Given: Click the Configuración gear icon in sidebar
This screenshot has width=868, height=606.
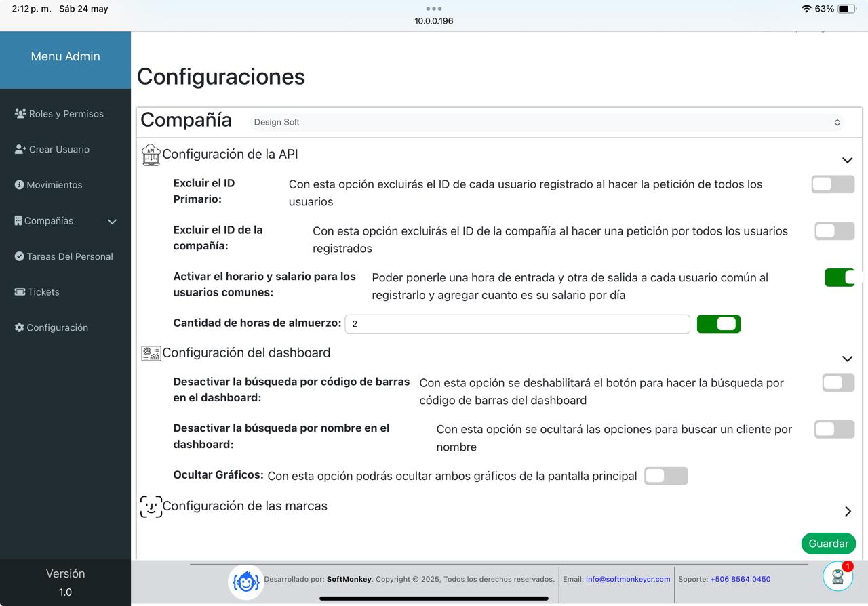Looking at the screenshot, I should 19,327.
